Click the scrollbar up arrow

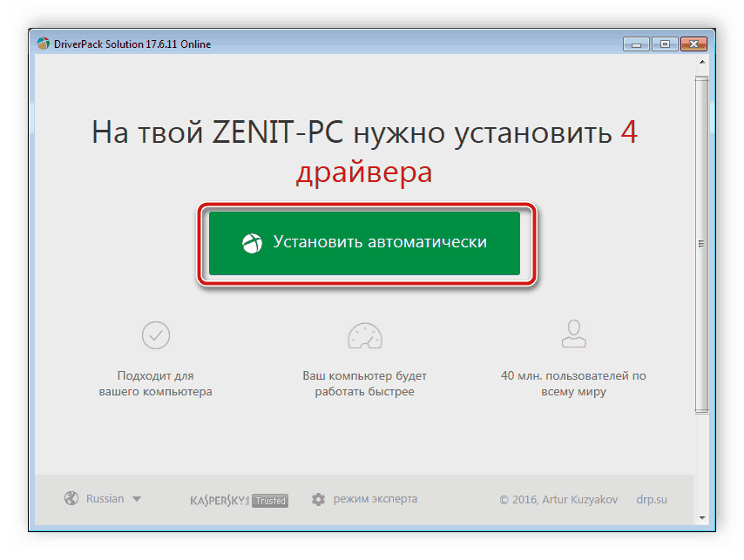point(702,62)
